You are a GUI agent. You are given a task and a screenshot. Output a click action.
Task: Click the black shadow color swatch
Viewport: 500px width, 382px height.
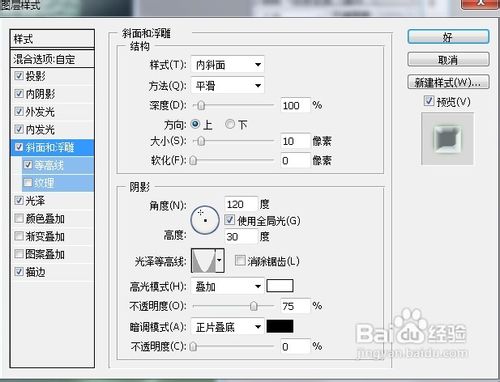[280, 326]
